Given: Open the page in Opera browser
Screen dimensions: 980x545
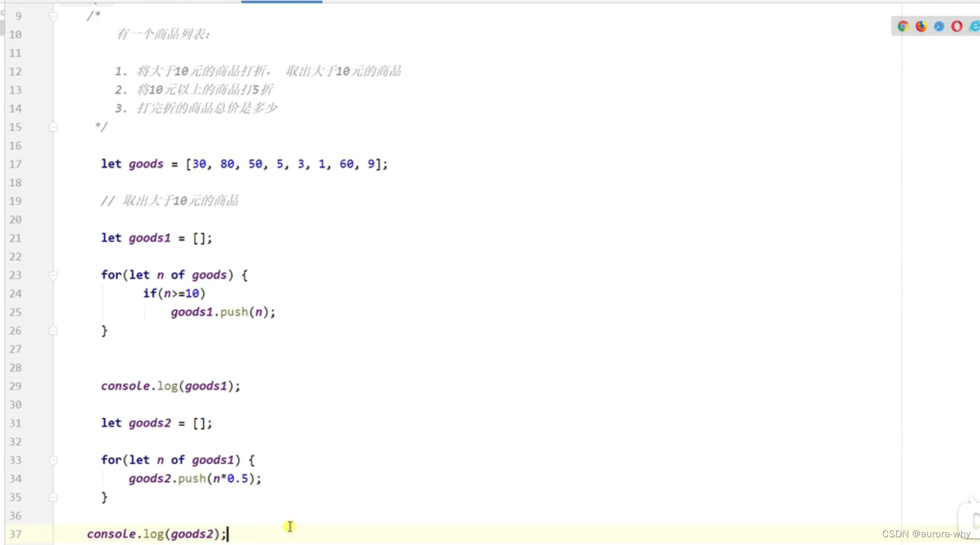Looking at the screenshot, I should 956,26.
